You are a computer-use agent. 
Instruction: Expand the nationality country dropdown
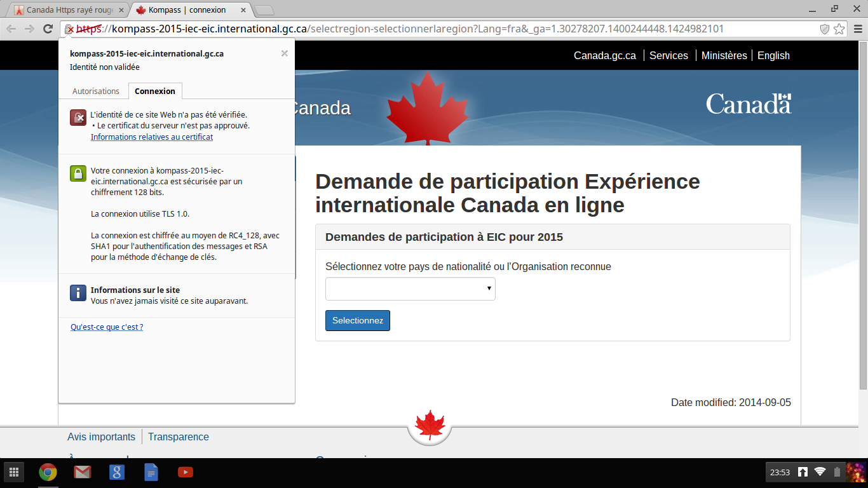[x=410, y=288]
